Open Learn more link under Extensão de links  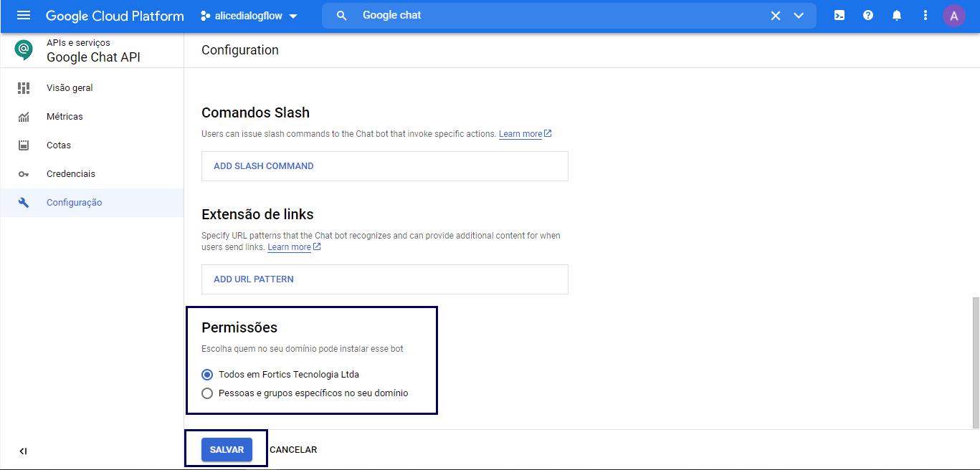(294, 247)
